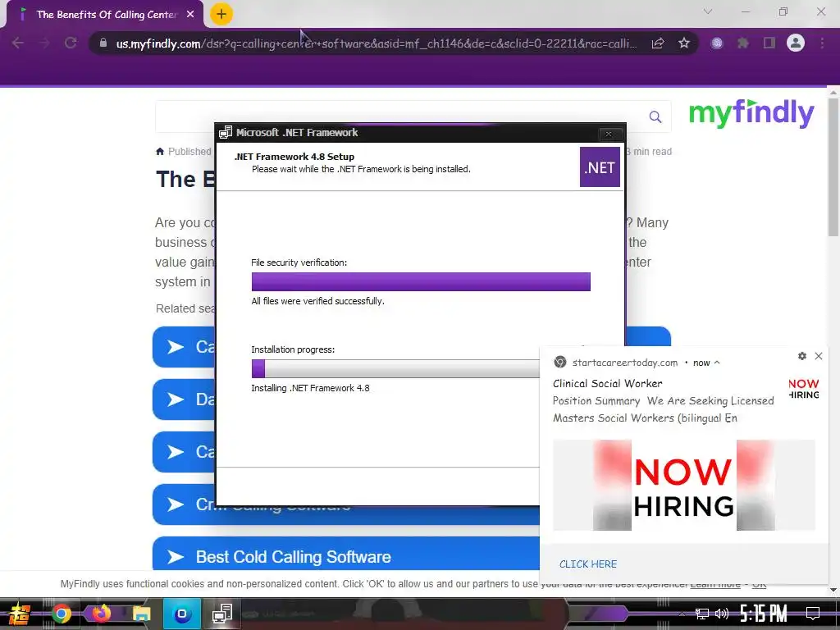The image size is (840, 630).
Task: Go back using browser back arrow
Action: pos(18,43)
